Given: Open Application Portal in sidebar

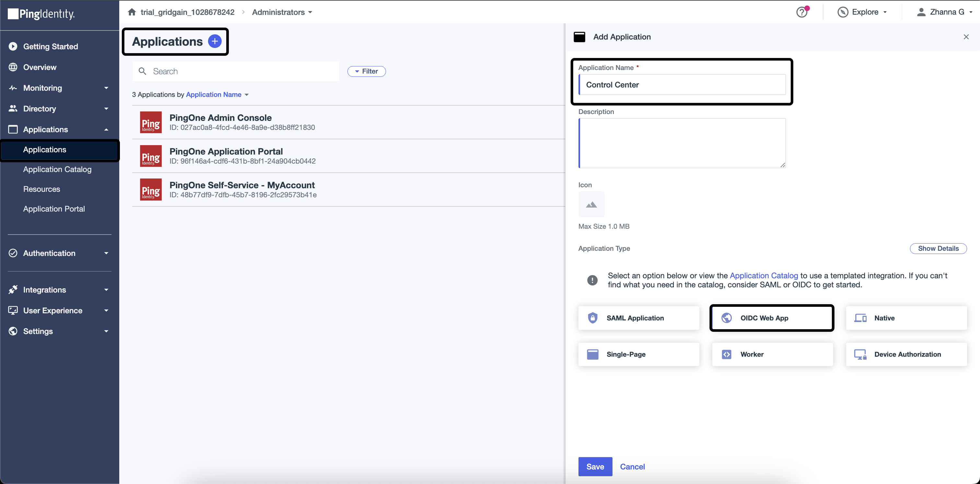Looking at the screenshot, I should click(x=54, y=209).
